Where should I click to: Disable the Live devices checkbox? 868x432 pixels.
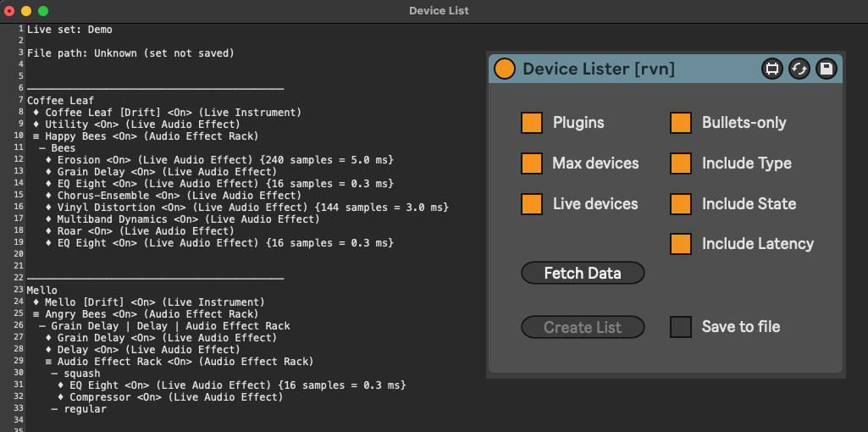pos(532,204)
